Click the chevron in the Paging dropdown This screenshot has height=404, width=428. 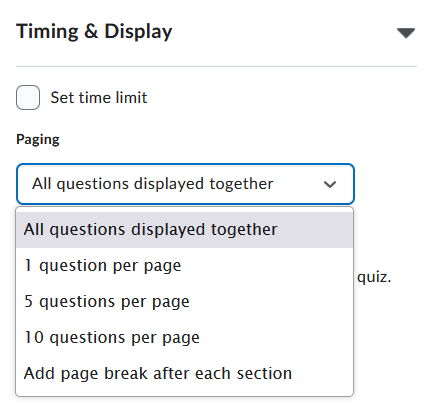(330, 184)
